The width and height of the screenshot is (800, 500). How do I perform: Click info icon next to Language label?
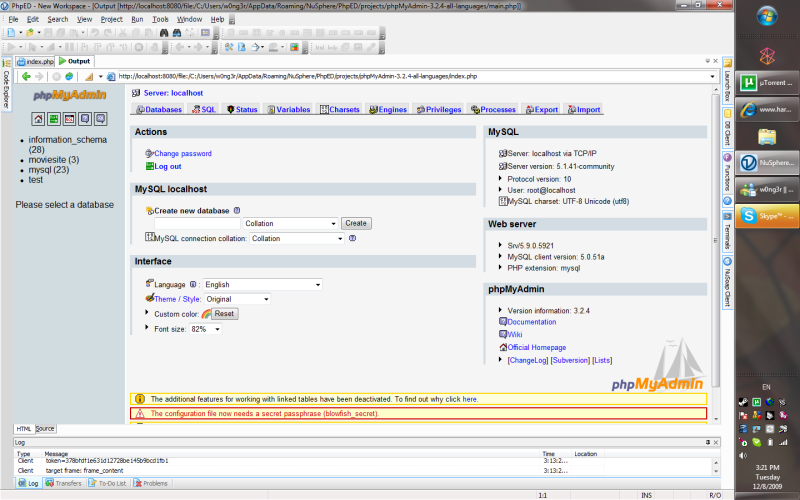(193, 284)
